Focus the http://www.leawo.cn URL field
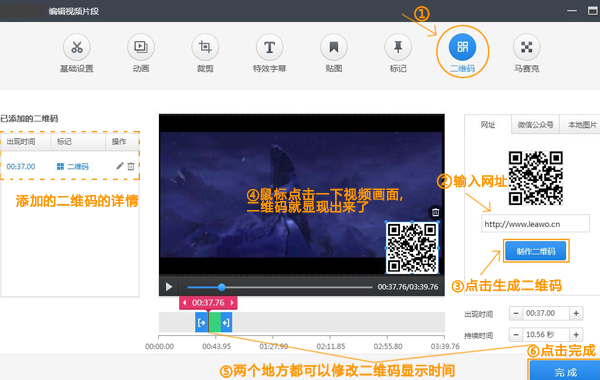This screenshot has height=380, width=600. click(535, 223)
